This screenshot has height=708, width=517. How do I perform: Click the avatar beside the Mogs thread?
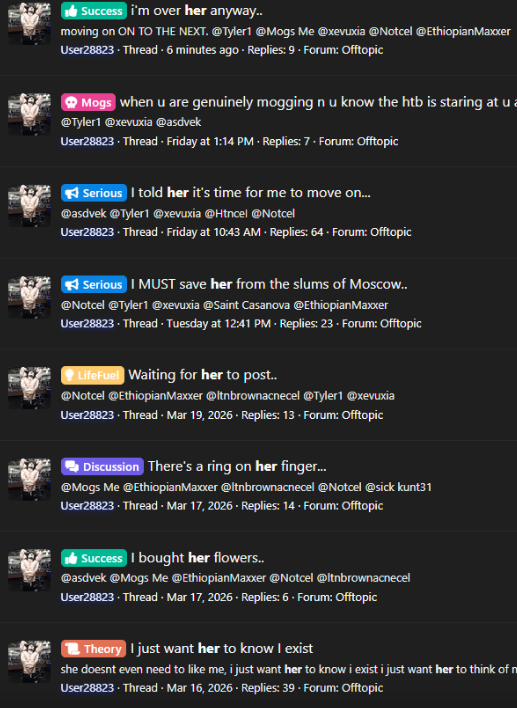pyautogui.click(x=29, y=114)
